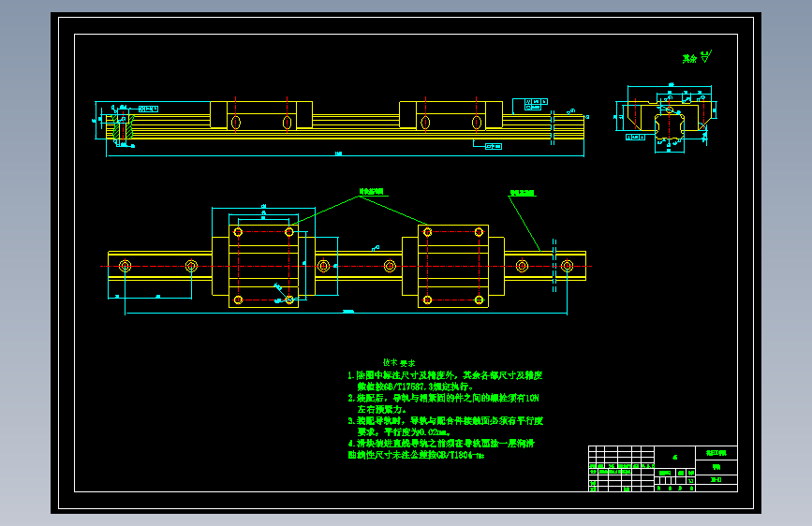Select the 其余 surface roughness note
The width and height of the screenshot is (812, 526).
[x=697, y=56]
